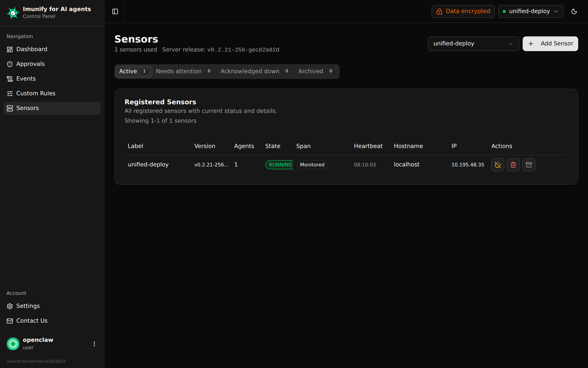Screen dimensions: 588x368
Task: Click the Heartbeat column header
Action: pyautogui.click(x=368, y=146)
